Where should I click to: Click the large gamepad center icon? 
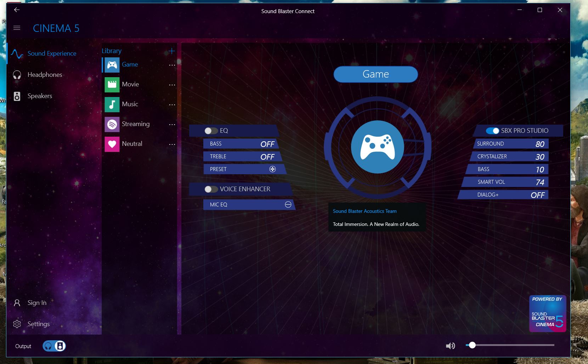(377, 147)
